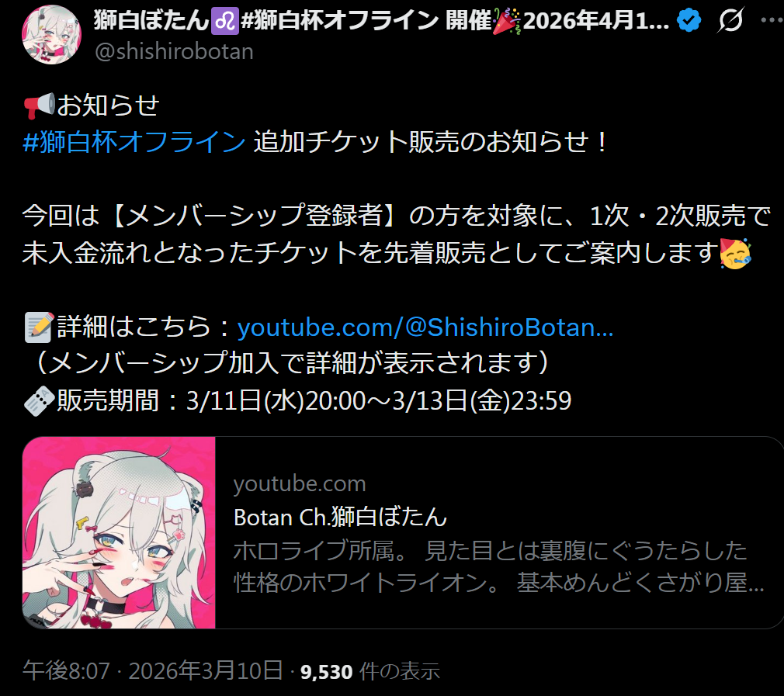
Task: Click the card description starting ホロライブ所属
Action: coord(498,566)
